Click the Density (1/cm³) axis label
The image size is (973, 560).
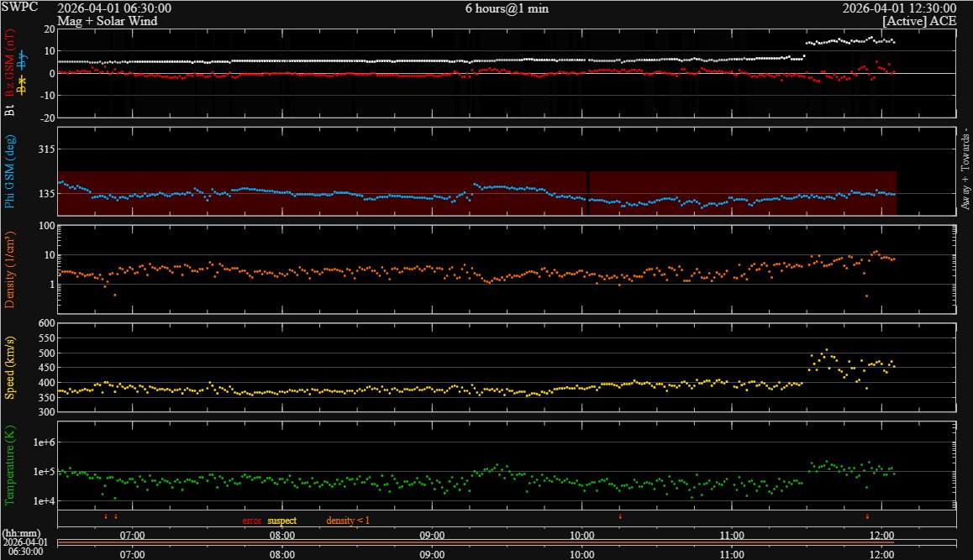pyautogui.click(x=9, y=270)
